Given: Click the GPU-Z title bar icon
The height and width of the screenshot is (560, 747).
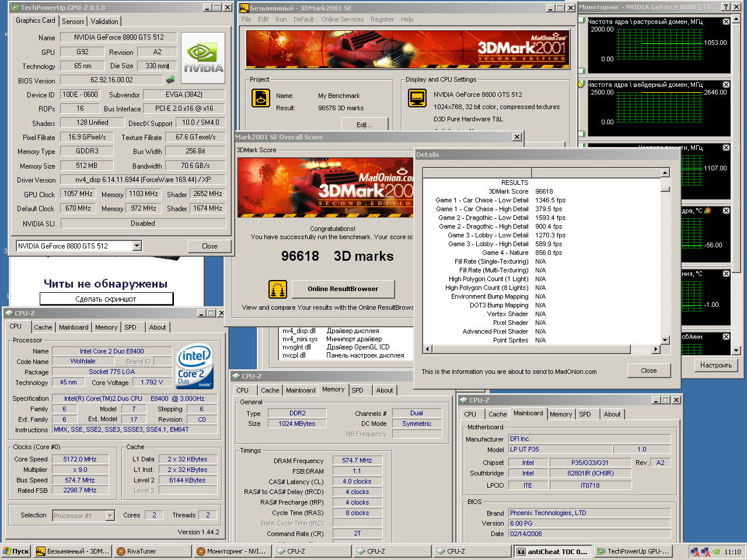Looking at the screenshot, I should point(15,8).
